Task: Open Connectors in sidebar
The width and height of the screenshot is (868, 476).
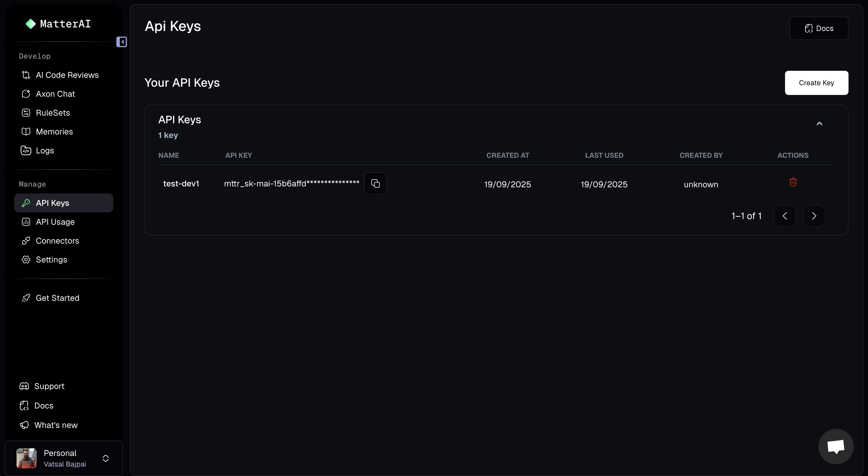Action: (x=57, y=241)
